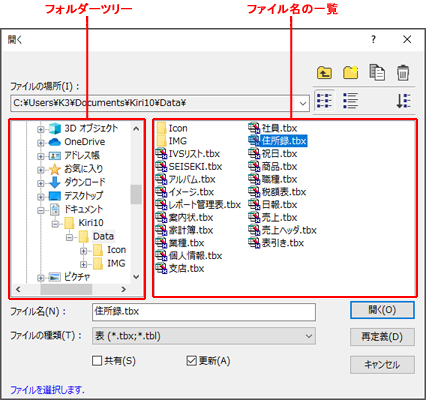The width and height of the screenshot is (426, 400).
Task: Select 社員.tbx file
Action: click(x=273, y=128)
